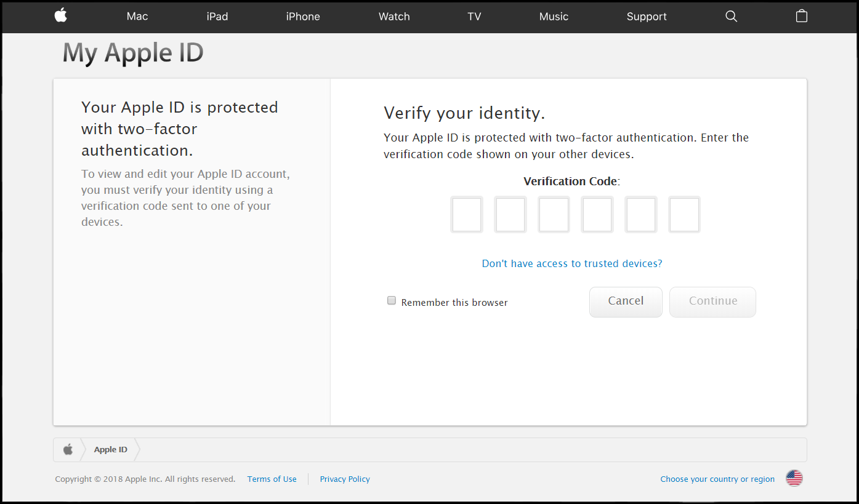Open the Support menu item

647,17
